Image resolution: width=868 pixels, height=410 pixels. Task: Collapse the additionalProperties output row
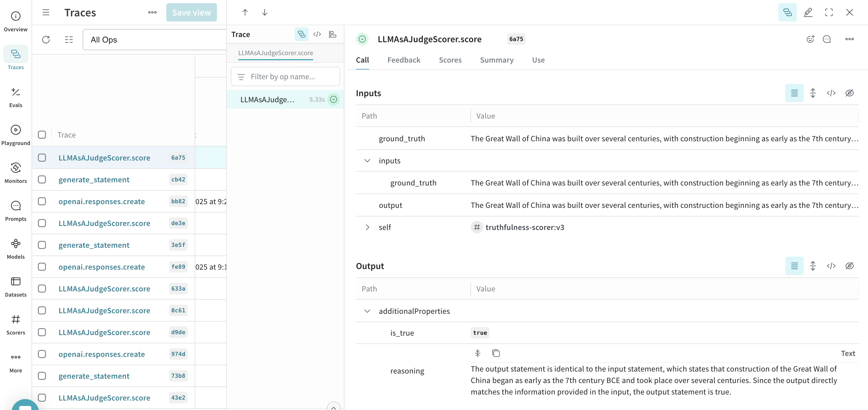click(367, 311)
